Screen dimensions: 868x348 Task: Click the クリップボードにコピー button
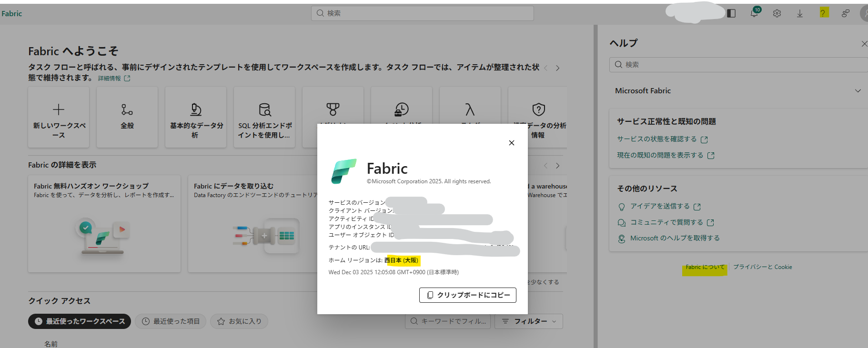(468, 295)
